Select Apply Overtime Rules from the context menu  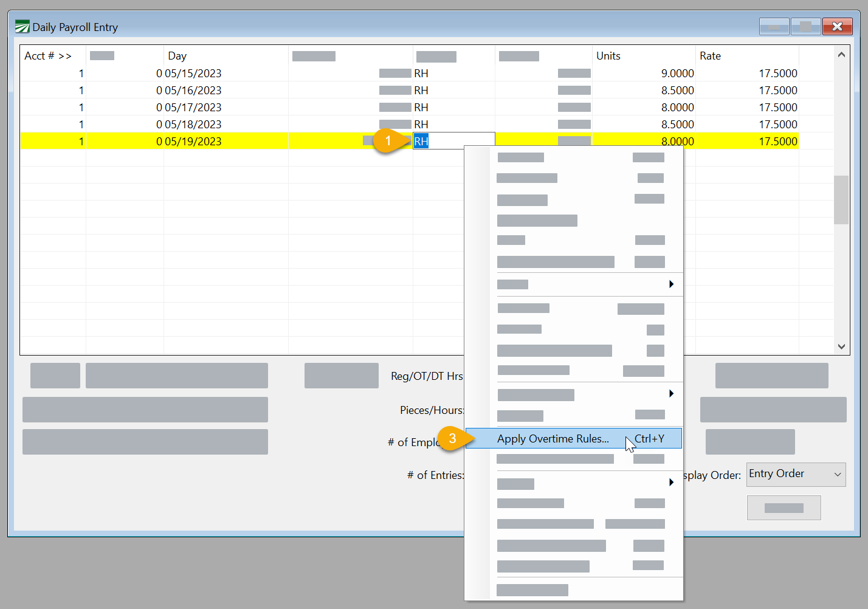(x=553, y=439)
